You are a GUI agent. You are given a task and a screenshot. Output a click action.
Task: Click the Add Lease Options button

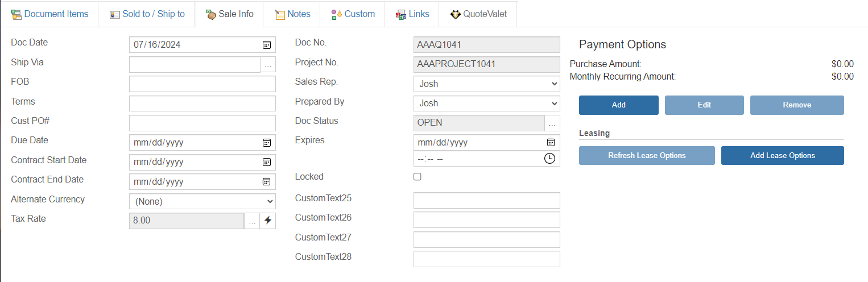click(x=783, y=156)
